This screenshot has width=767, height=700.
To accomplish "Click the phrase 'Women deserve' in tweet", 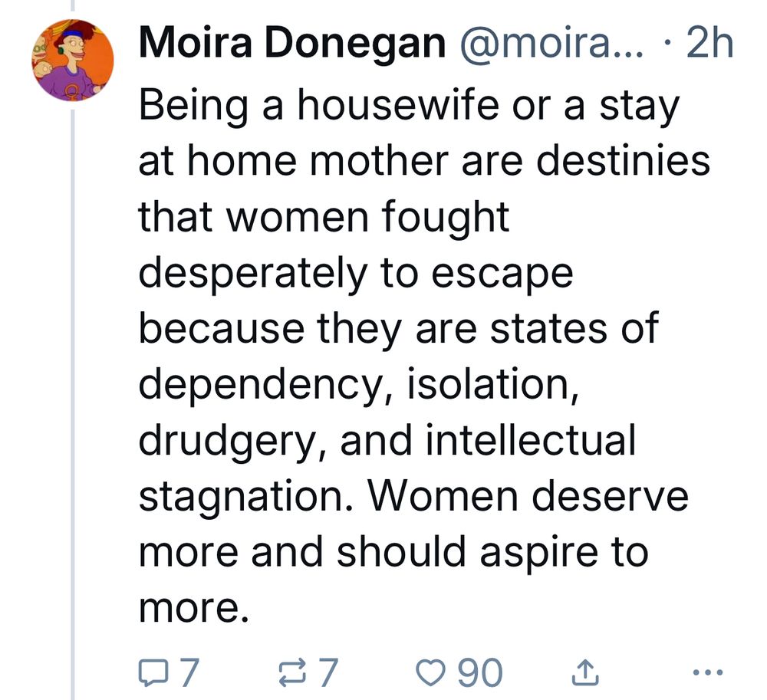I will [528, 497].
